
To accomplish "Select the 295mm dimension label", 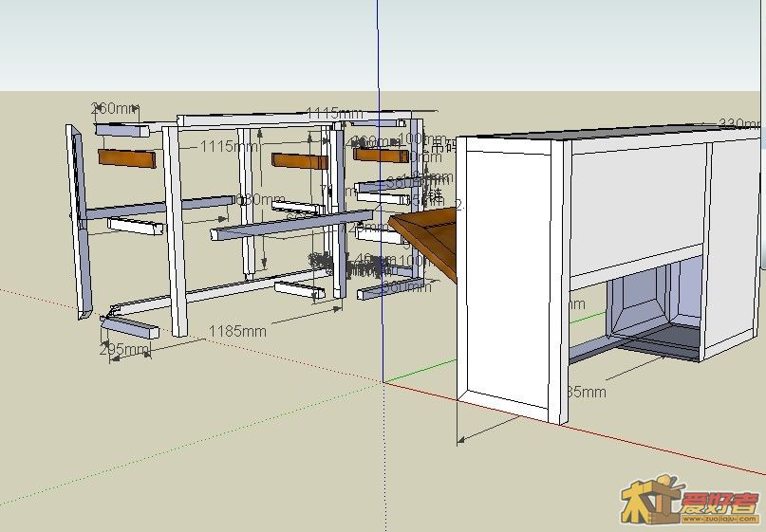I will pos(124,350).
